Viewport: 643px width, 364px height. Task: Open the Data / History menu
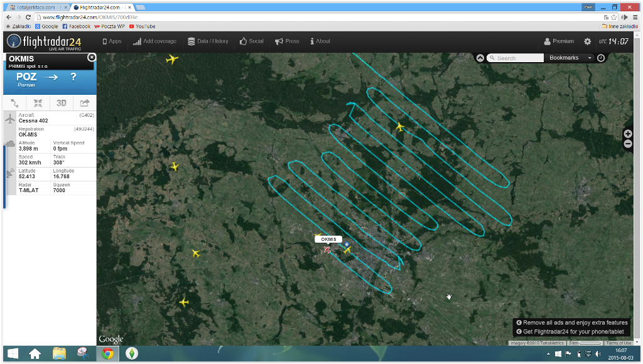[208, 41]
